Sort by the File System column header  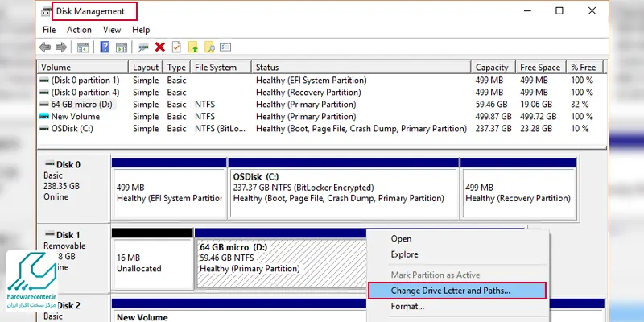point(221,68)
